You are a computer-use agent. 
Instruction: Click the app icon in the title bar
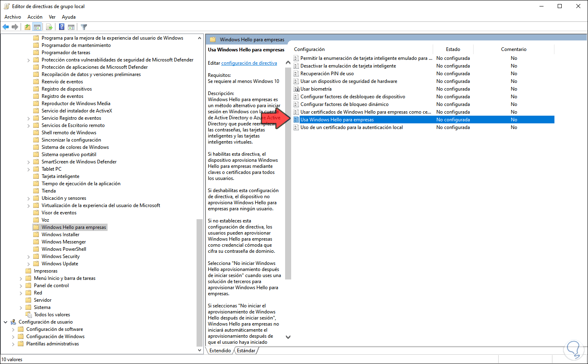(x=6, y=6)
